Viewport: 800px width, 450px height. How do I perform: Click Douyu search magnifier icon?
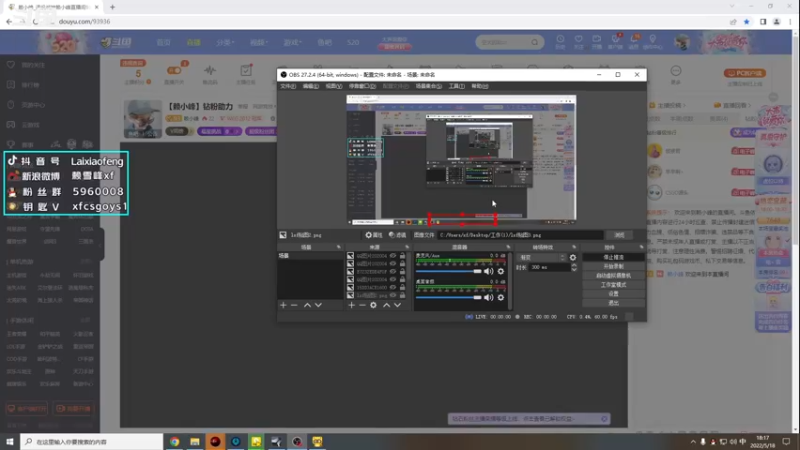coord(534,42)
